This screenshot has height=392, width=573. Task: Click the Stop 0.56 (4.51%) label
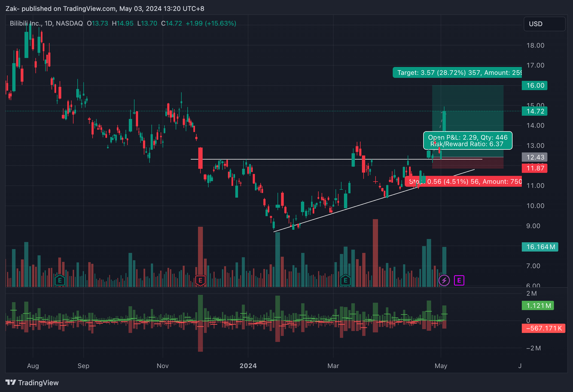pos(463,181)
